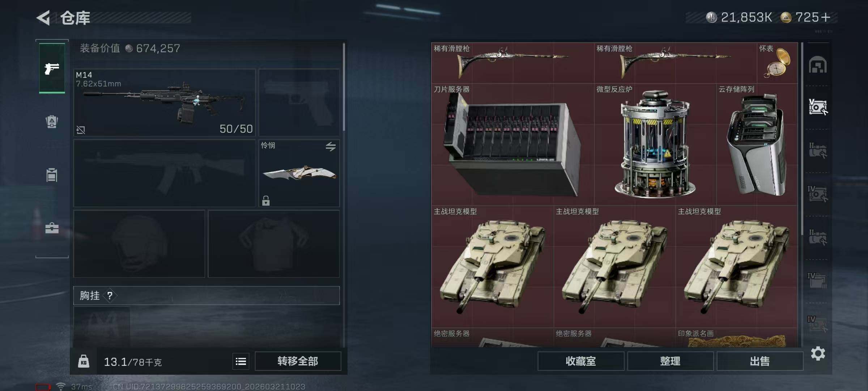Click the swap icon on 怜悯 knife slot
Screen dimensions: 868x391
point(331,147)
